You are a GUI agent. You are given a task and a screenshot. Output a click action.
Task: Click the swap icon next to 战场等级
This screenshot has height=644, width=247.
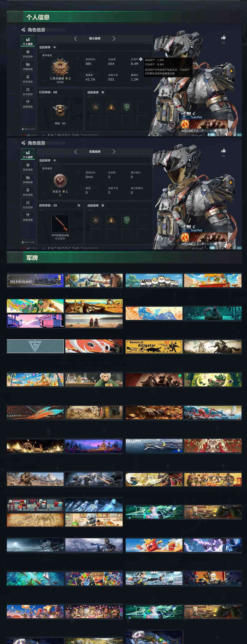79,205
